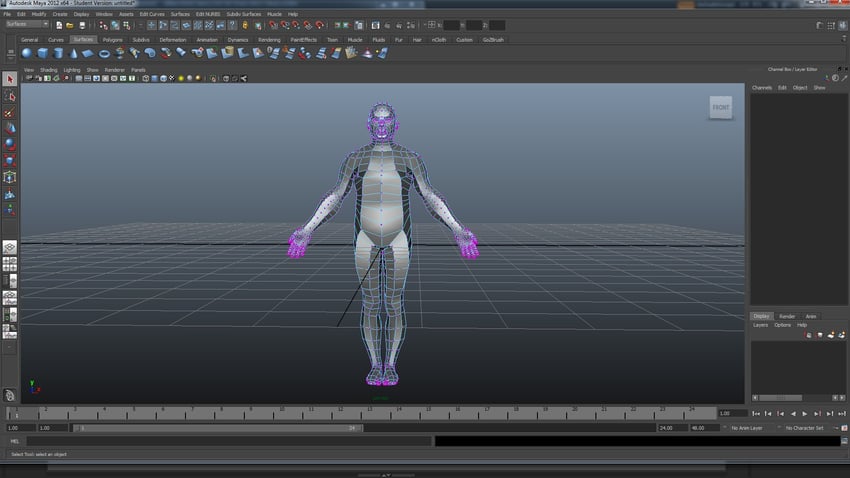Open the Script Editor icon
The height and width of the screenshot is (478, 850).
(x=844, y=441)
